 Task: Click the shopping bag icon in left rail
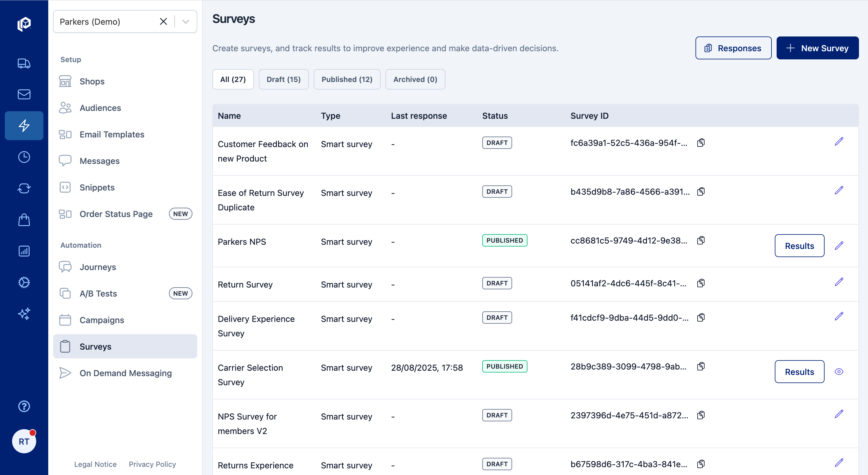click(x=24, y=220)
